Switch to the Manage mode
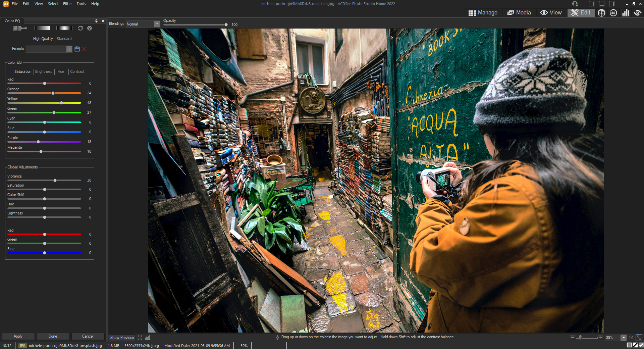 483,13
